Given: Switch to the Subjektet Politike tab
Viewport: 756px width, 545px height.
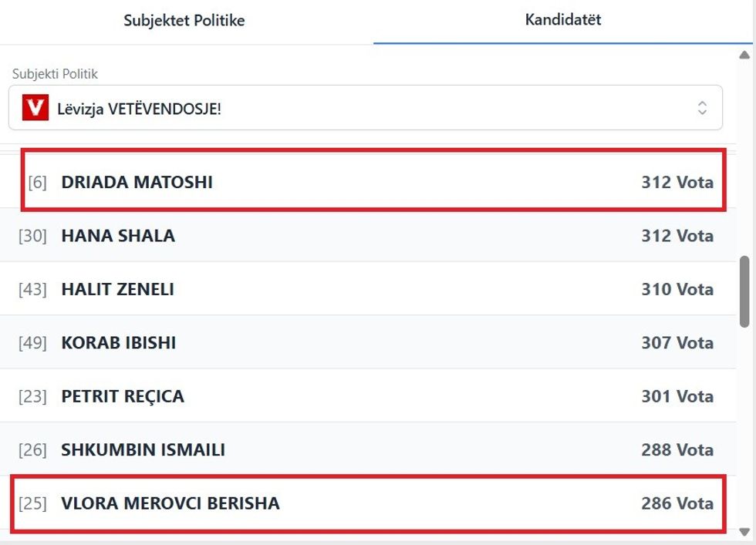Looking at the screenshot, I should click(184, 21).
